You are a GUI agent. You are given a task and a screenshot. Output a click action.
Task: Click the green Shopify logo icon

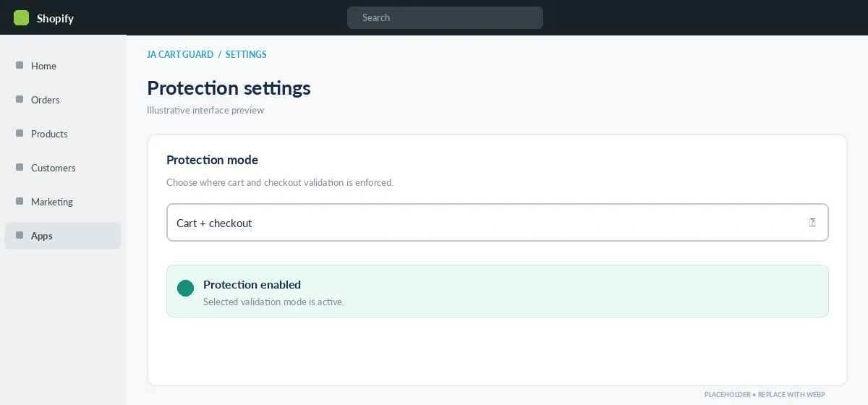tap(22, 18)
